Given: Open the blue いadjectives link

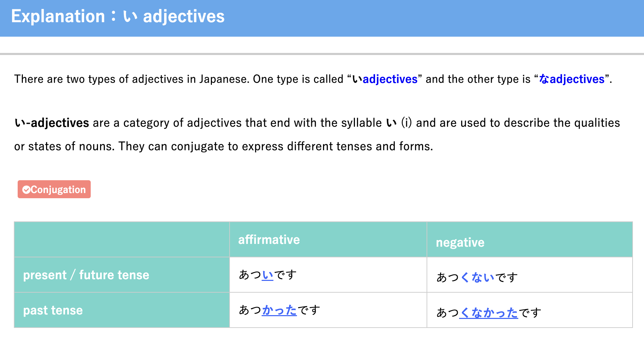Looking at the screenshot, I should point(385,79).
